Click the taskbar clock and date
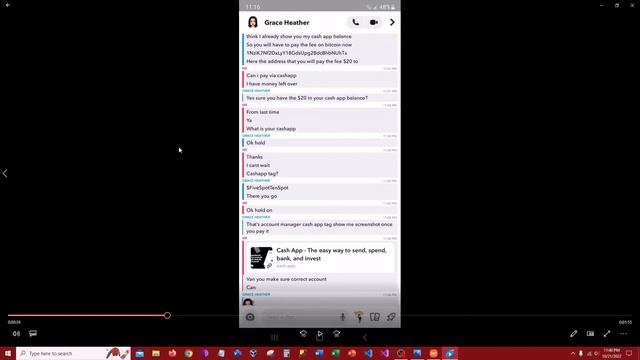The image size is (640, 360). pyautogui.click(x=611, y=353)
